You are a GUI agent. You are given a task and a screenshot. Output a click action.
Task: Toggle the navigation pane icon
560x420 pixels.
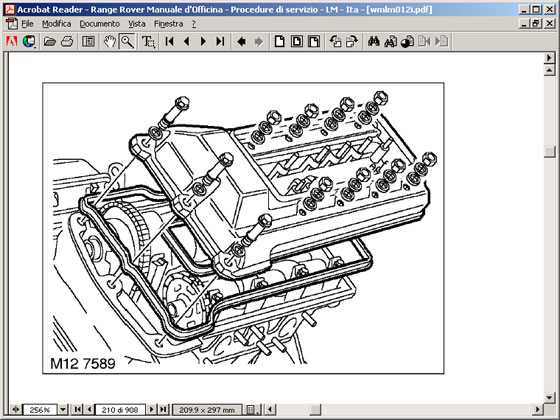(88, 41)
